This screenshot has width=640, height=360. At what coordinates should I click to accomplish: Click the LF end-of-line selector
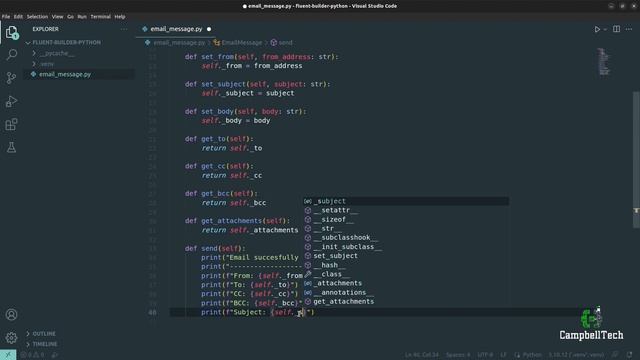[x=503, y=355]
